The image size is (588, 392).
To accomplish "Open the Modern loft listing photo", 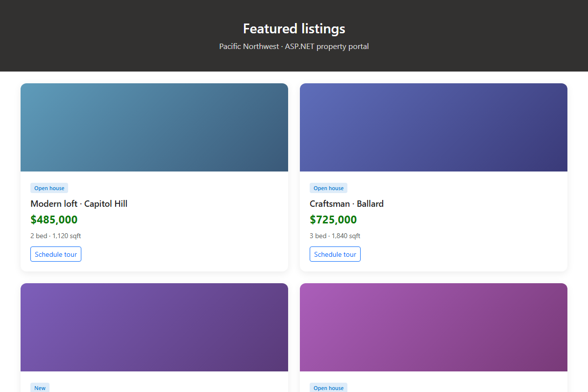I will (154, 127).
